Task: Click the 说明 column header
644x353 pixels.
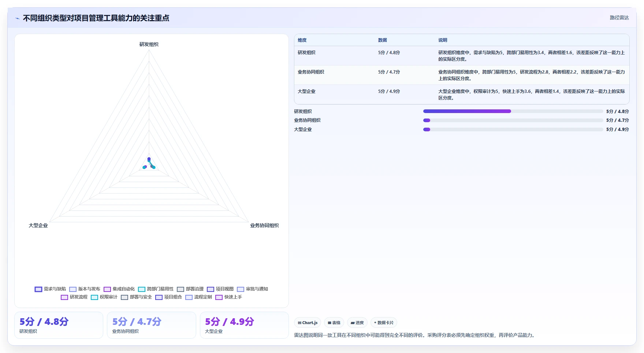Action: pyautogui.click(x=532, y=40)
